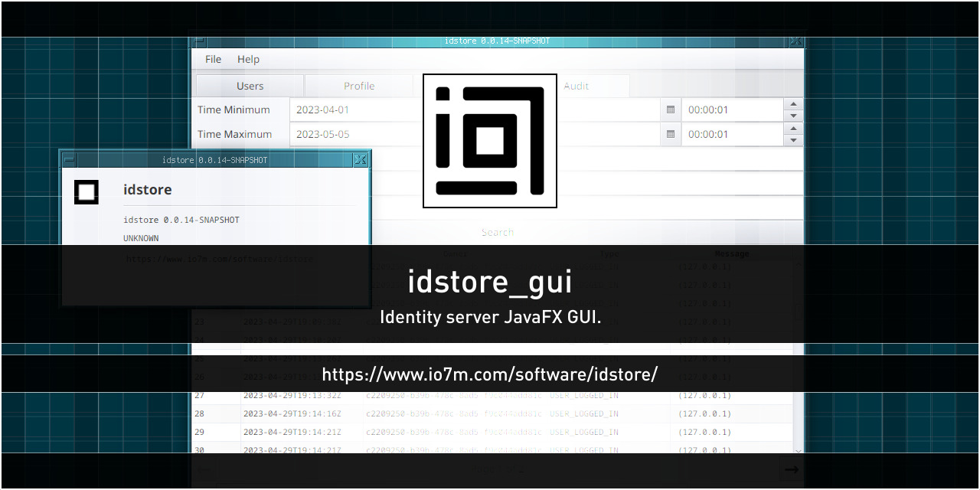
Task: Sort by the Message column header
Action: (x=732, y=253)
